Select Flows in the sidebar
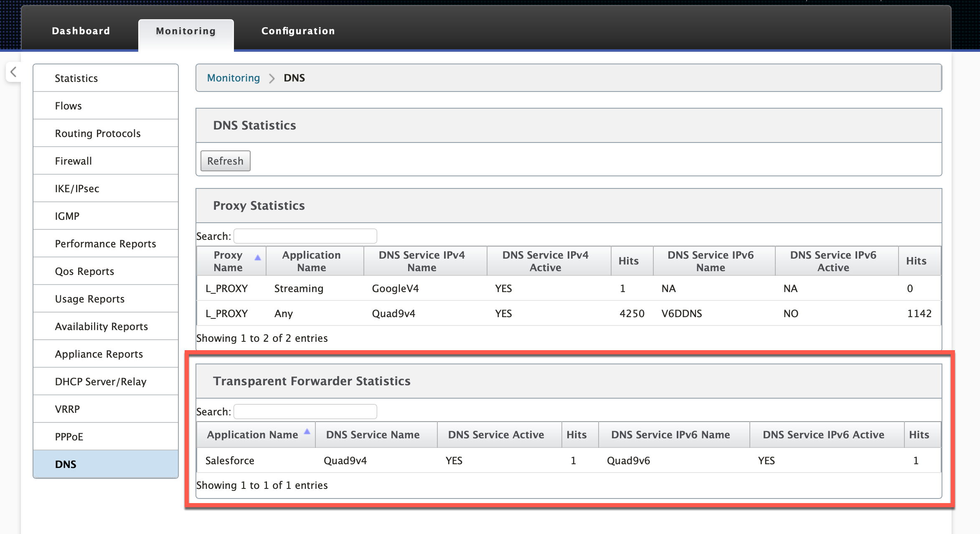980x534 pixels. [x=106, y=106]
